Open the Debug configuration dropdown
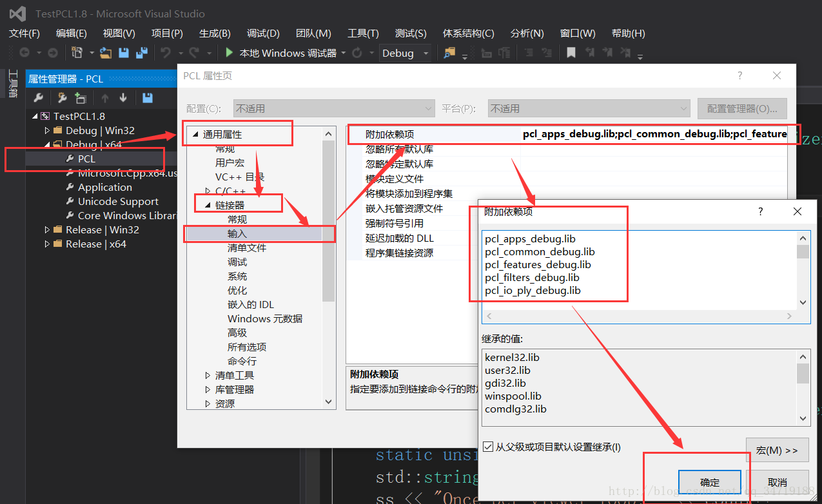822x504 pixels. tap(406, 53)
